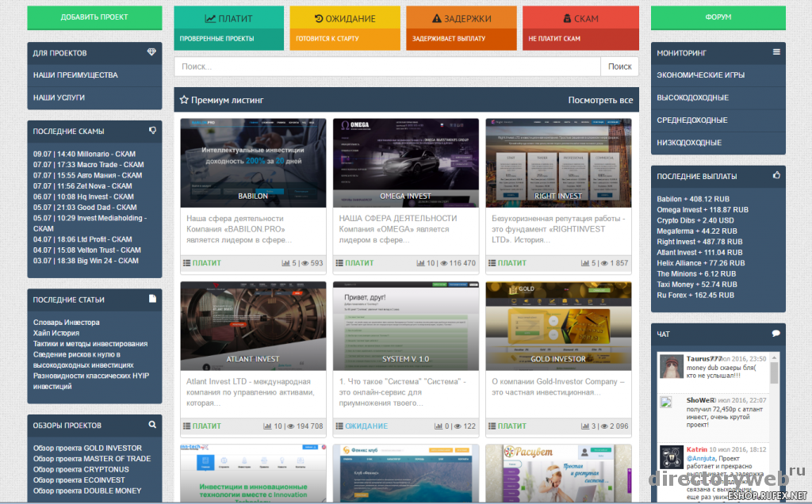Click the list icon beside OMEGA INVEST's ПЛАТИТ status
This screenshot has height=504, width=812.
coord(339,263)
